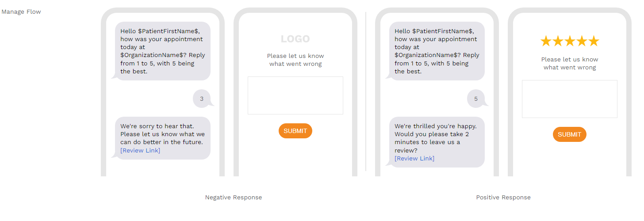Select the reply bubble showing 3
The height and width of the screenshot is (221, 644).
[x=202, y=99]
